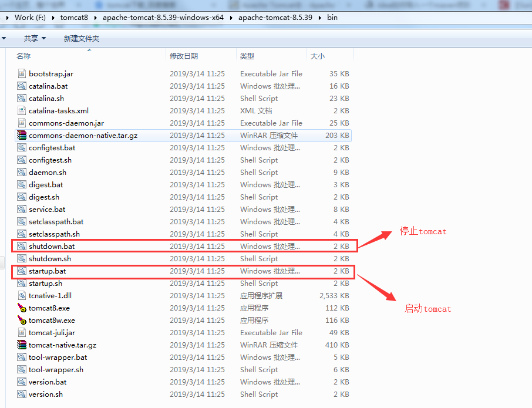
Task: Click the 应用程序扩展 type cell
Action: click(261, 296)
